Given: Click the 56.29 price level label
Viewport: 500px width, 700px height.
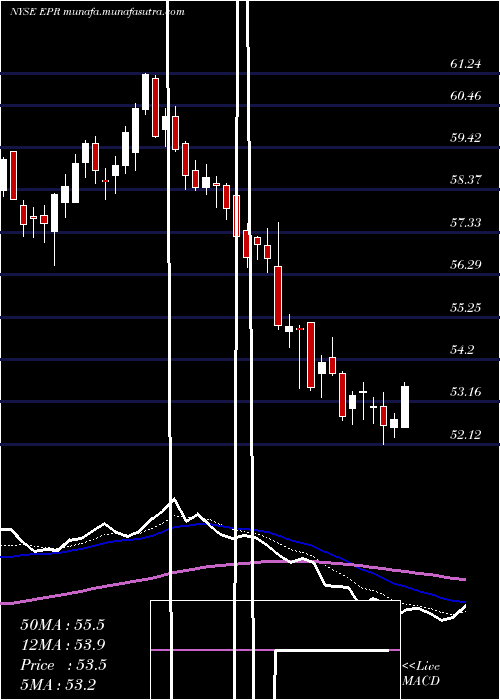Looking at the screenshot, I should point(466,264).
